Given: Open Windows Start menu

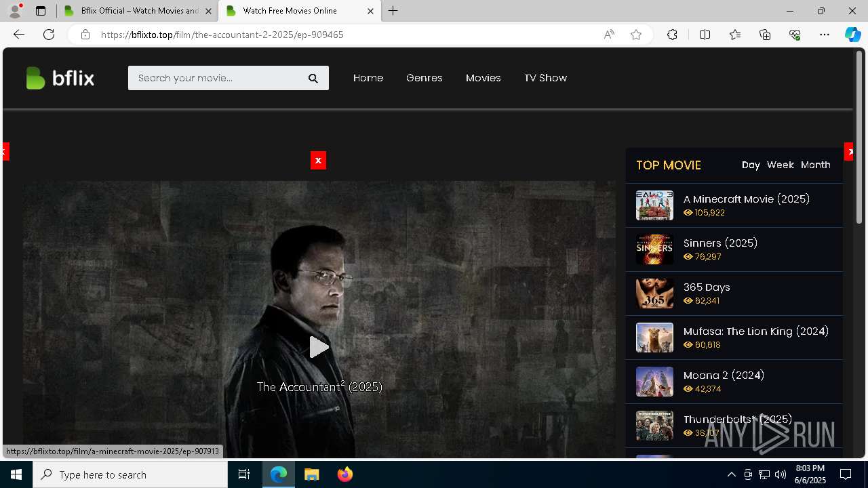Looking at the screenshot, I should point(16,474).
